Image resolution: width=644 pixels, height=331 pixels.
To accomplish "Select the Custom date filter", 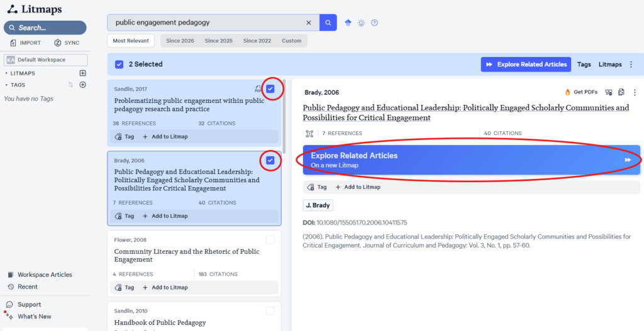I will (292, 41).
